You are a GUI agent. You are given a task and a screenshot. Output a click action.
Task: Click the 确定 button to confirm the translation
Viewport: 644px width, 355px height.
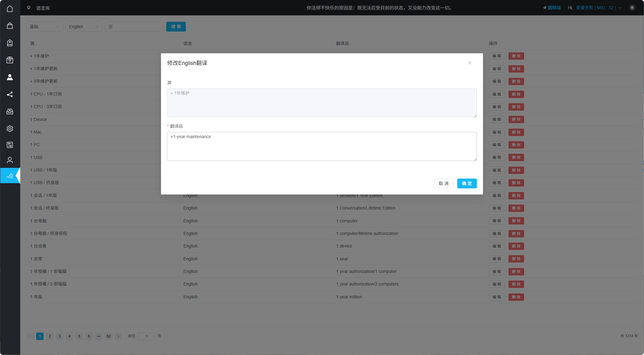click(x=467, y=183)
